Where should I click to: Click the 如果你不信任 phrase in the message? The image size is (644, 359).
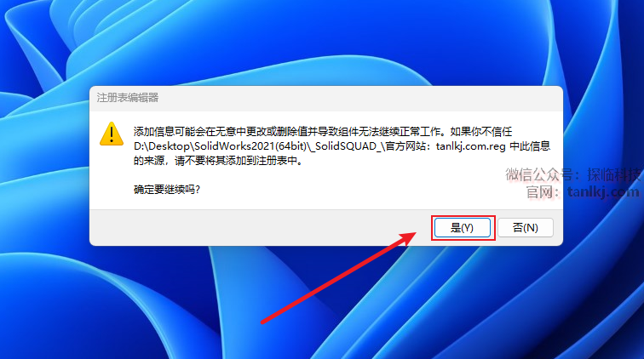coord(481,132)
